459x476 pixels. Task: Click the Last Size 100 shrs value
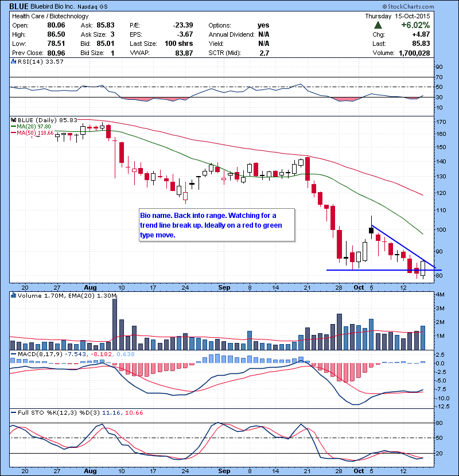179,44
